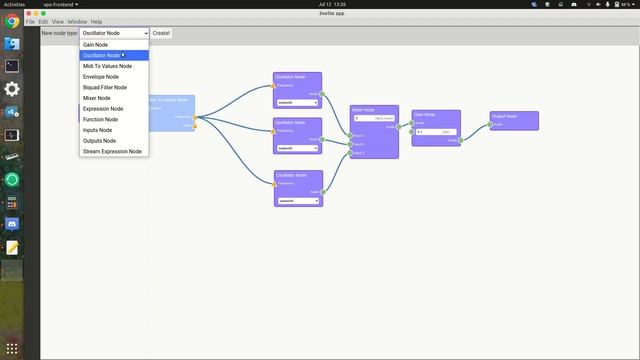Click the Mixer Node Input 3 port
The image size is (640, 360).
click(x=350, y=153)
